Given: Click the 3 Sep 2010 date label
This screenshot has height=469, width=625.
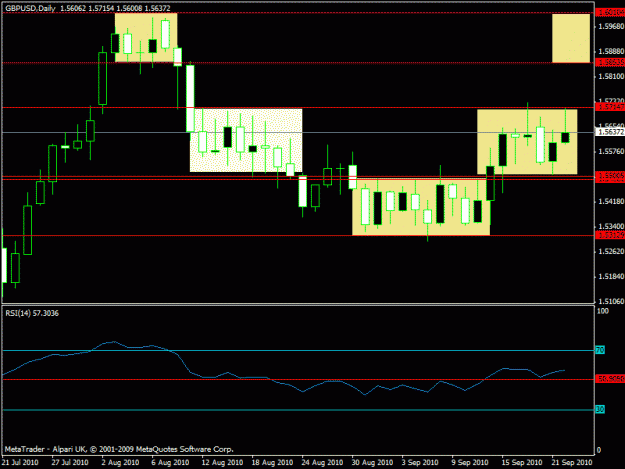Looking at the screenshot, I should pyautogui.click(x=420, y=462).
